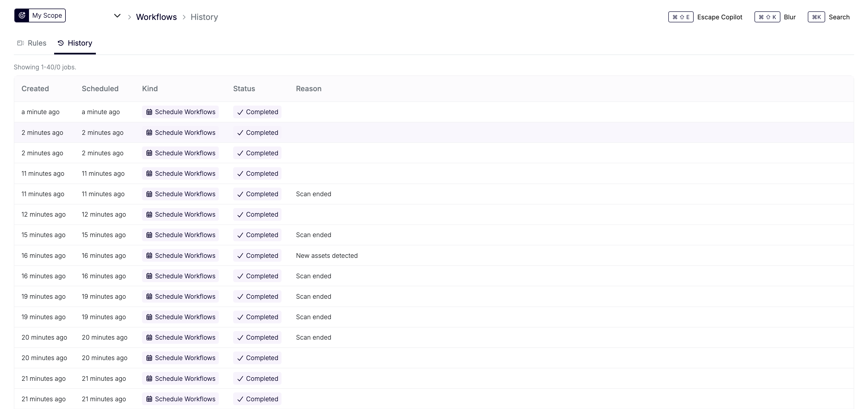Click Completed badge in the 12 minutes ago row
868x409 pixels.
point(257,214)
